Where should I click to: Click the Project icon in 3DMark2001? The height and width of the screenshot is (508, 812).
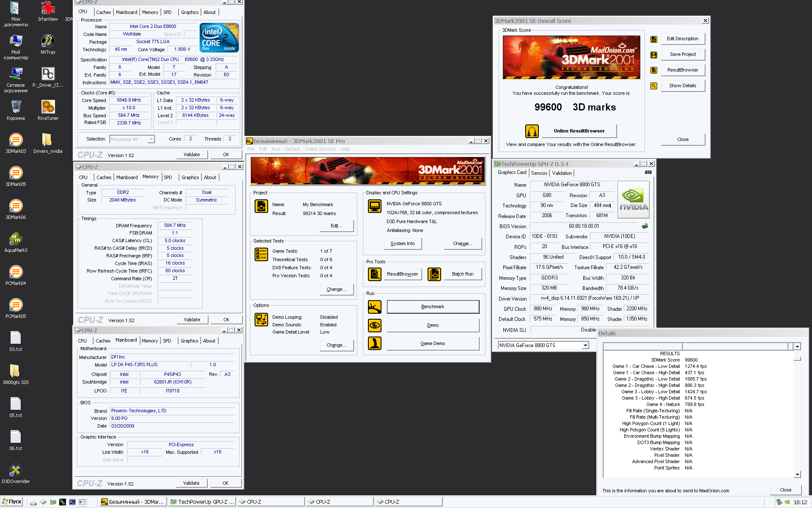point(261,206)
